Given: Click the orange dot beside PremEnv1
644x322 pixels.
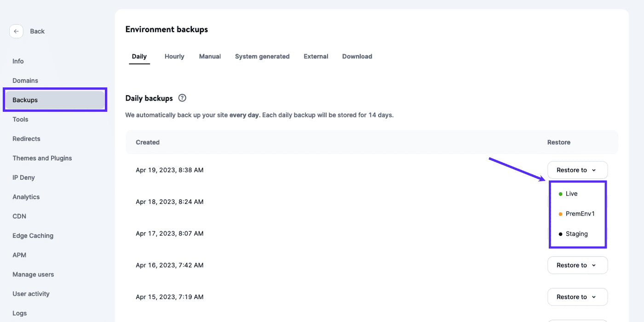Looking at the screenshot, I should 560,213.
